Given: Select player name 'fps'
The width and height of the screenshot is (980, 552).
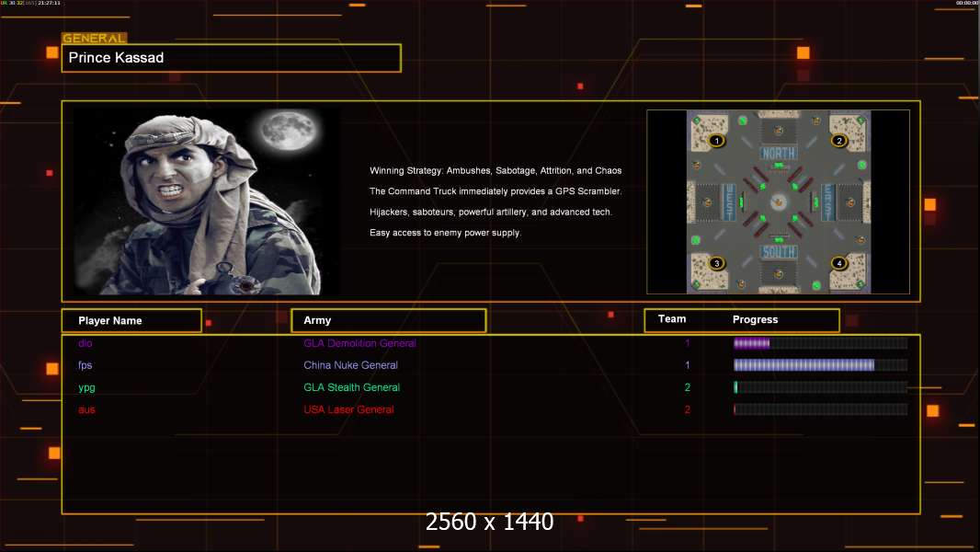Looking at the screenshot, I should [85, 365].
